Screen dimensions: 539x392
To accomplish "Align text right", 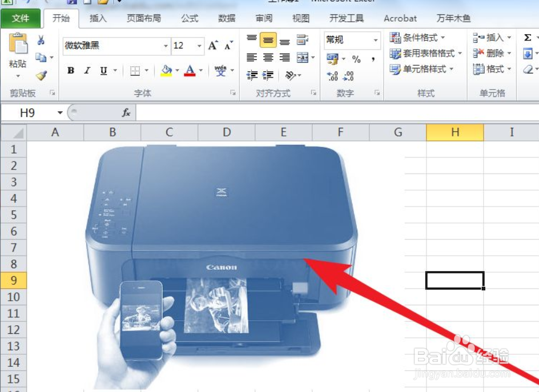I will 284,58.
